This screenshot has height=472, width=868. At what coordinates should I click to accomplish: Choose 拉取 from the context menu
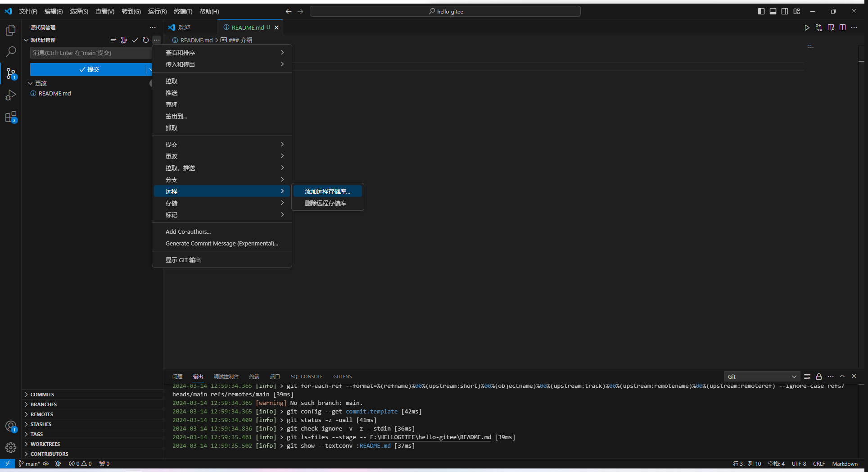222,81
